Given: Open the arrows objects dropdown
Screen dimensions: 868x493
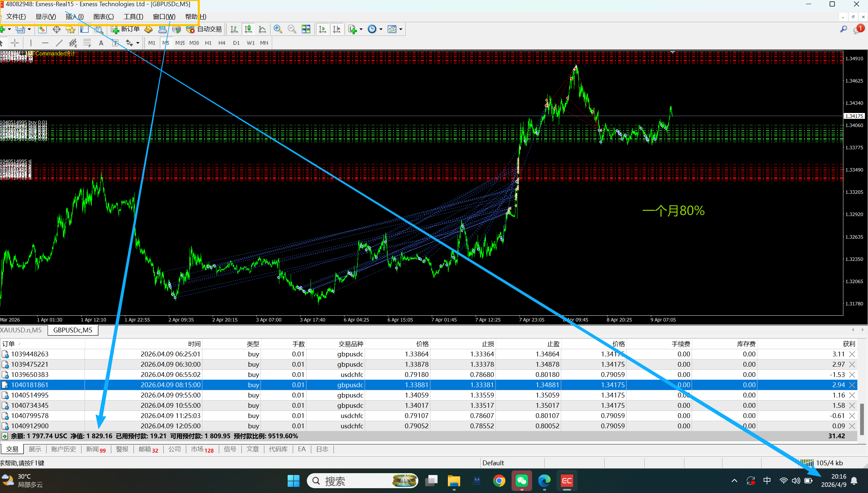Looking at the screenshot, I should point(138,43).
